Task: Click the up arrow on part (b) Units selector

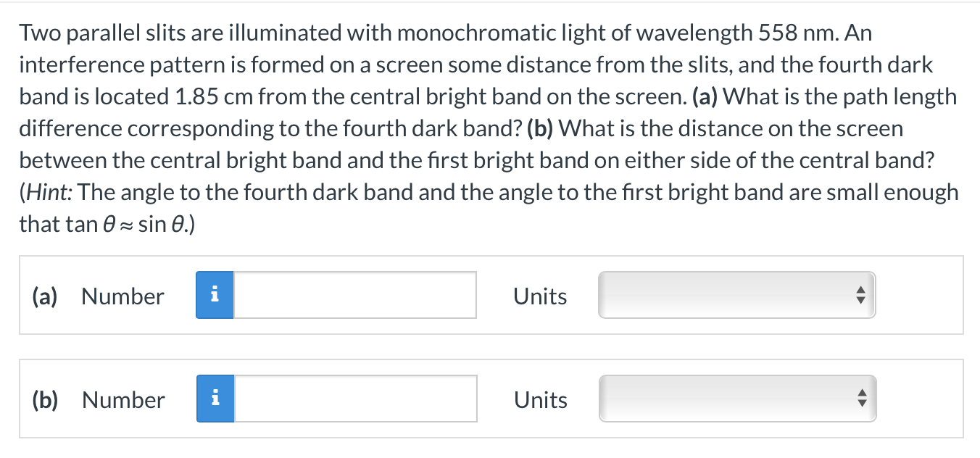Action: tap(860, 394)
